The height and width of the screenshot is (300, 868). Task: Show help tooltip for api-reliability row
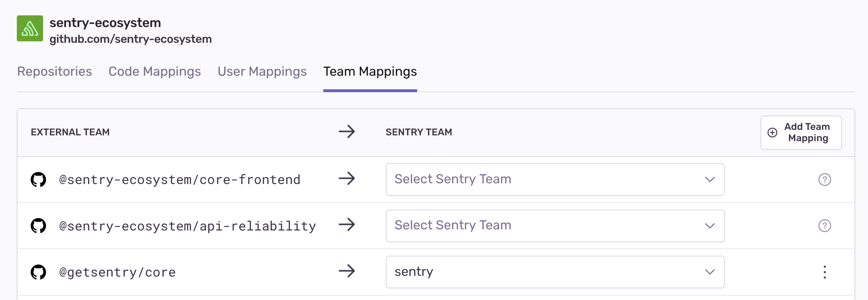pos(824,226)
